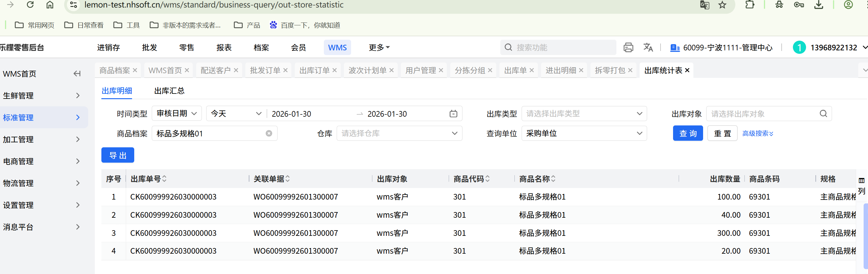Viewport: 868px width, 274px height.
Task: Click the green user avatar badge
Action: 799,48
